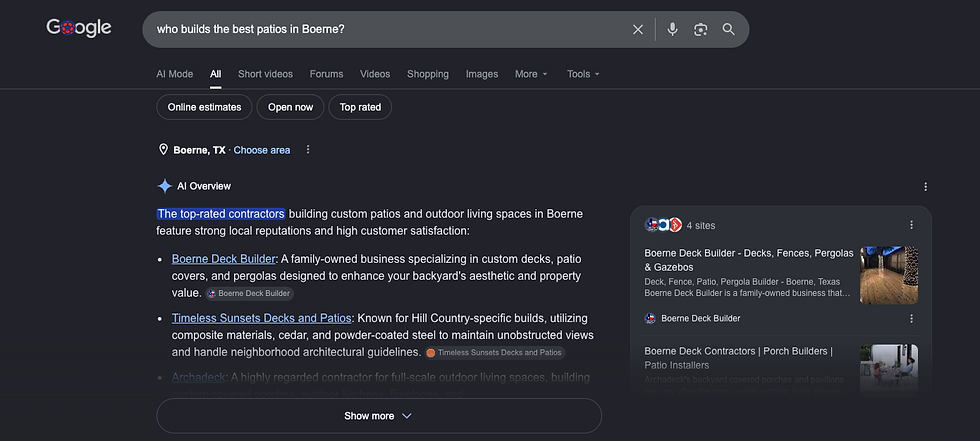Open three-dot menu beside Choose area
This screenshot has height=441, width=980.
pyautogui.click(x=308, y=150)
